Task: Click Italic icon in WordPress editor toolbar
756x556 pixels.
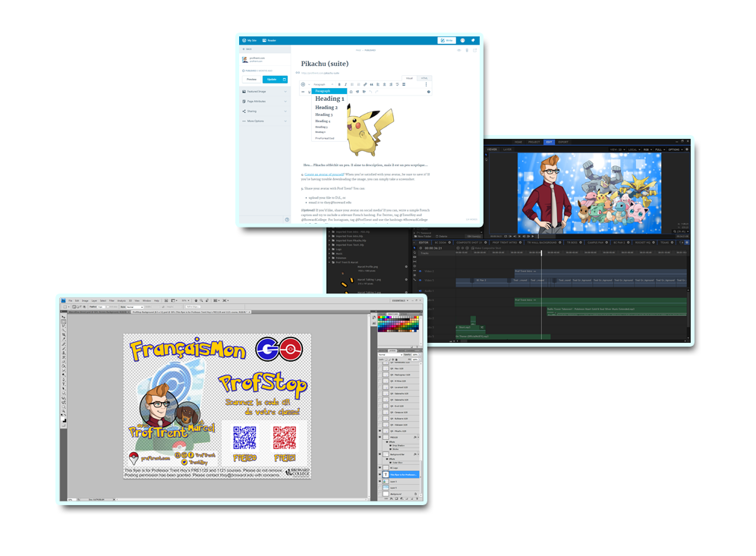Action: click(x=345, y=84)
